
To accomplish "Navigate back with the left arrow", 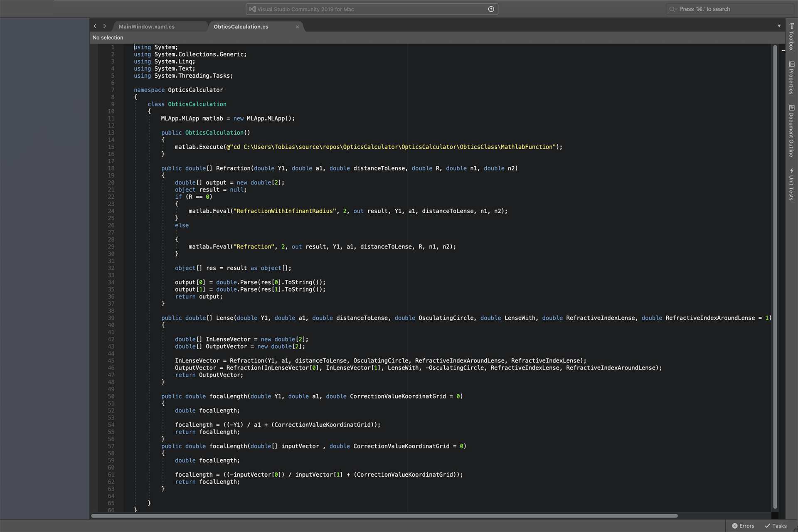I will [95, 26].
